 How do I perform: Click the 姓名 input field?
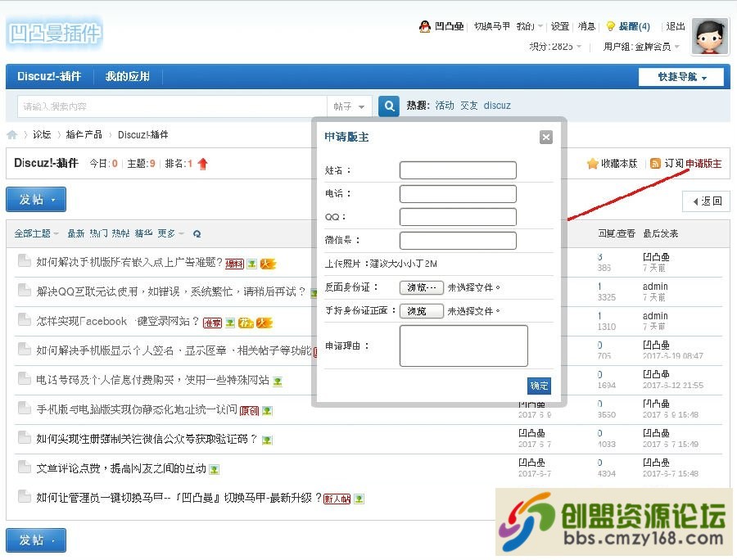coord(458,170)
